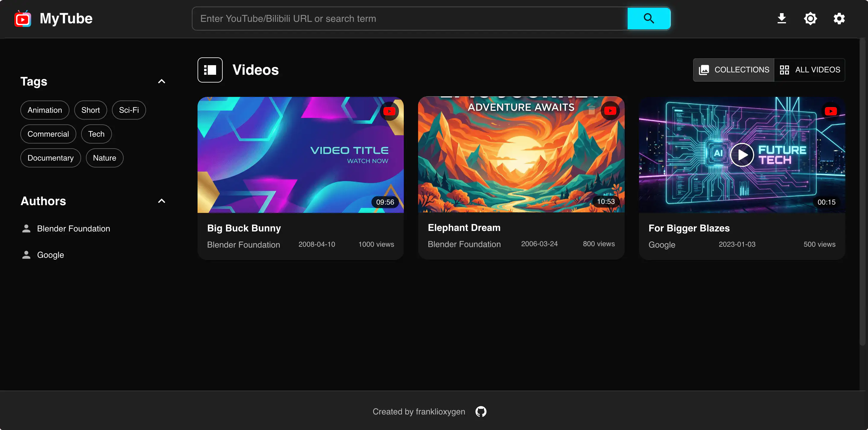Click YouTube badge on Big Buck Bunny thumbnail

(x=389, y=111)
